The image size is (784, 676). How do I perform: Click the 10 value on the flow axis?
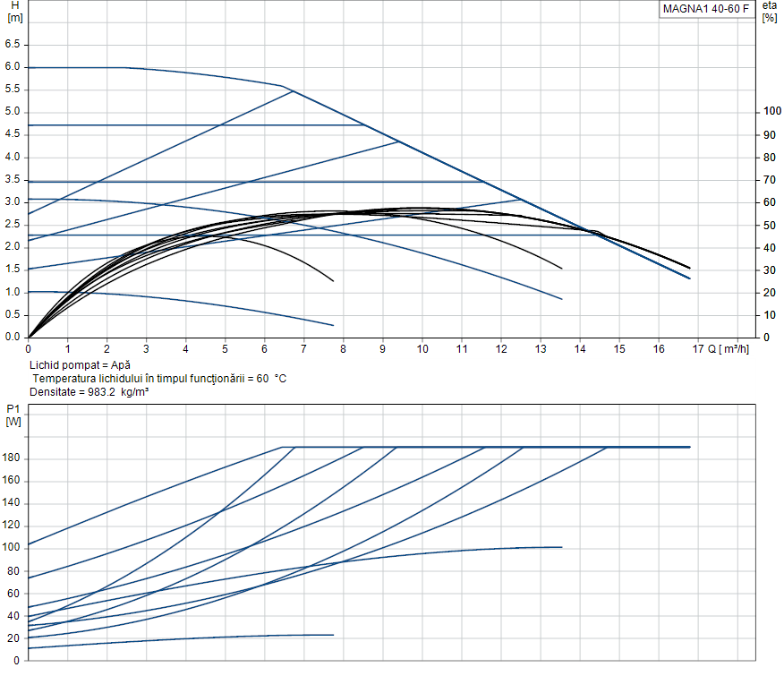(422, 348)
